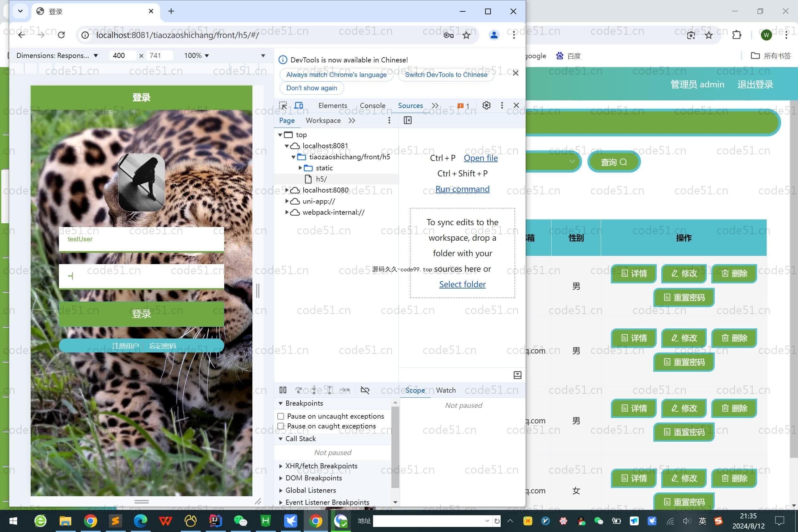The image size is (798, 532).
Task: Click Don't show again button
Action: pos(312,88)
